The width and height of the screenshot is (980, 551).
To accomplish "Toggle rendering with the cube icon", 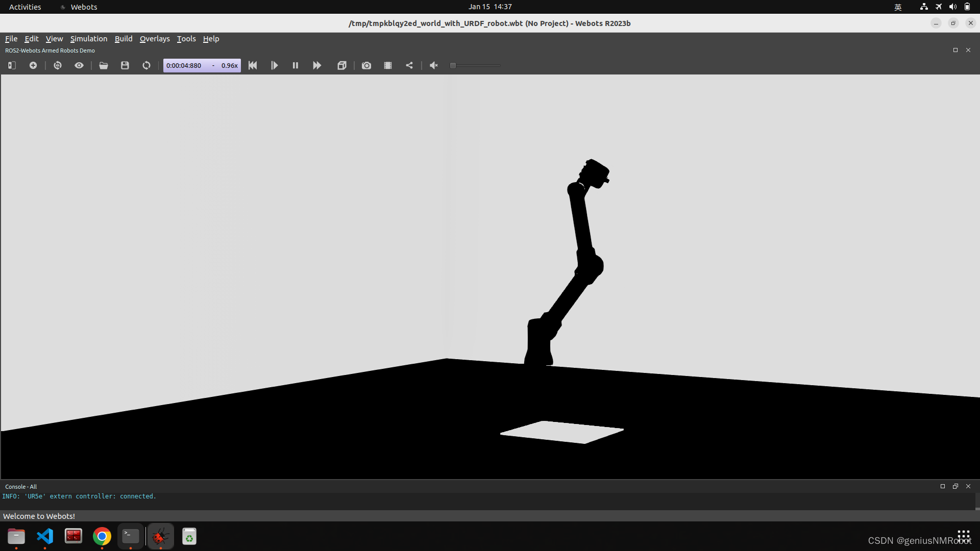I will point(342,65).
